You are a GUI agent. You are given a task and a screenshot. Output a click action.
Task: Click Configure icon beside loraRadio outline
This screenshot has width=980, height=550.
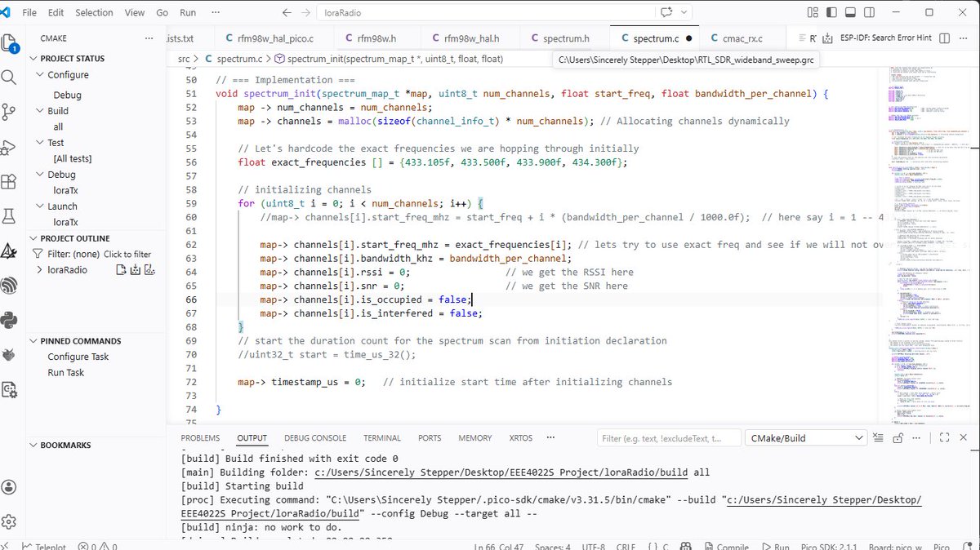point(121,270)
